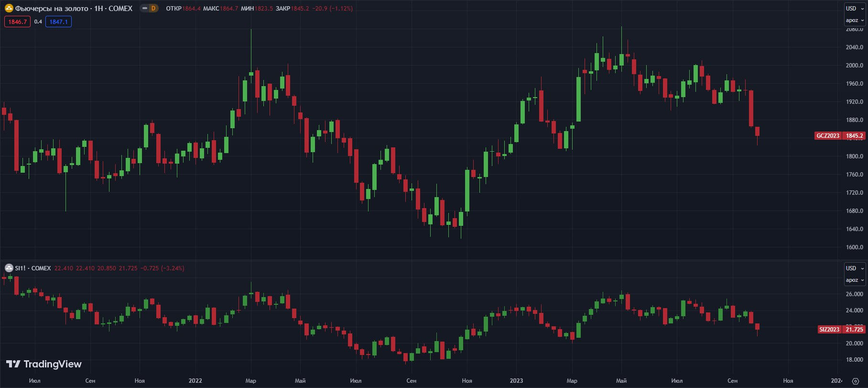Click the 24.000 silver scale label

(855, 310)
